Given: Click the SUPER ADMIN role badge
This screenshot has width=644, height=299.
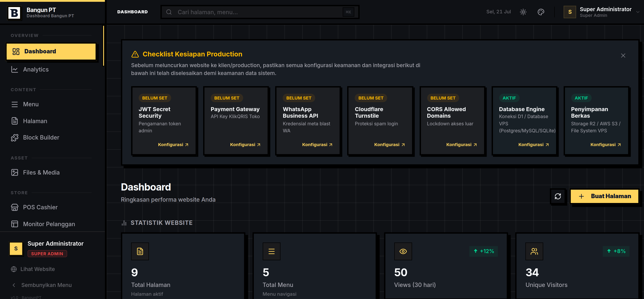Looking at the screenshot, I should pos(47,254).
